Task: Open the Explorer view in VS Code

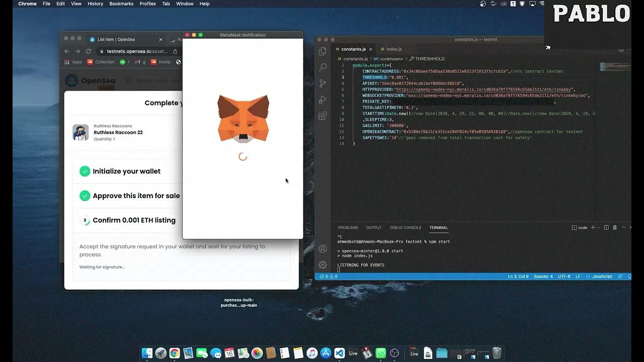Action: 323,51
